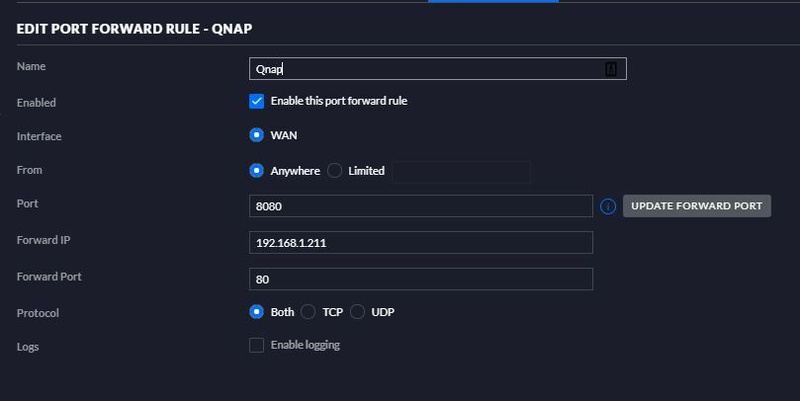Viewport: 800px width, 401px height.
Task: Click the 'Enable this port forward rule' label text
Action: point(339,101)
